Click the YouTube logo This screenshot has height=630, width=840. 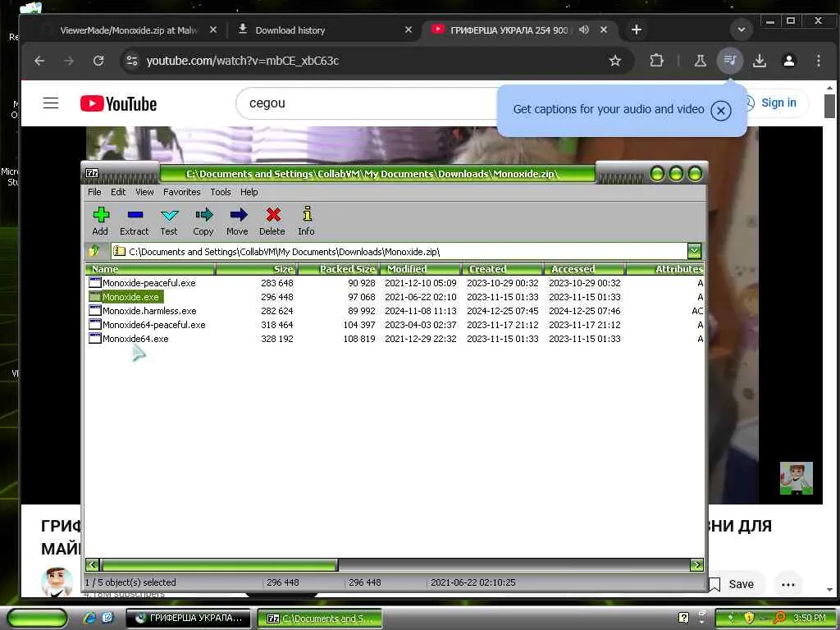pos(118,103)
